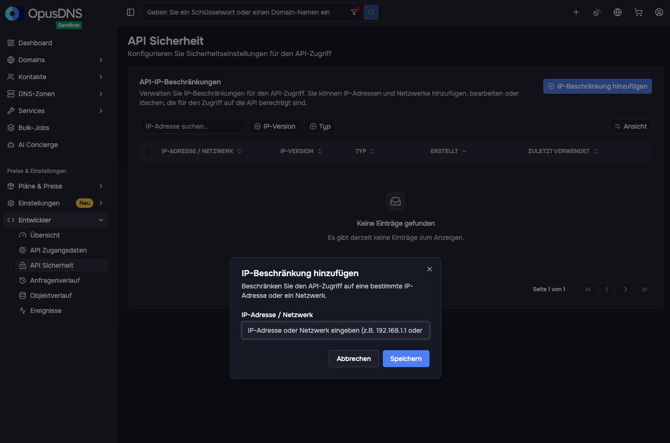
Task: Open API Zugangsdaten page
Action: point(62,250)
